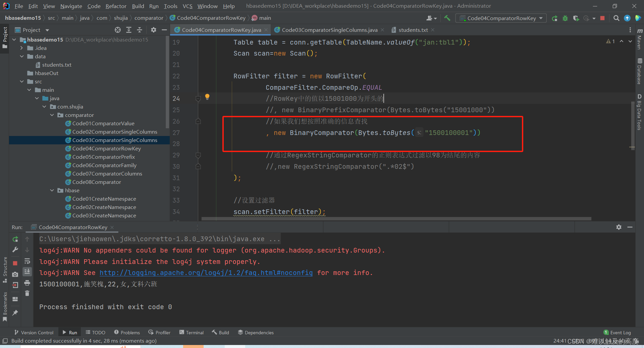644x348 pixels.
Task: Collapse the src folder
Action: [21, 81]
